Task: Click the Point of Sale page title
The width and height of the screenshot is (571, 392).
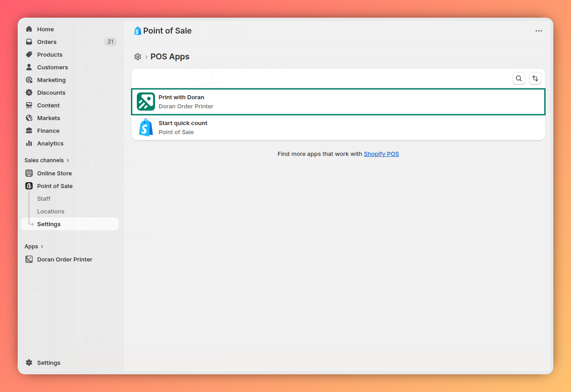Action: (167, 31)
